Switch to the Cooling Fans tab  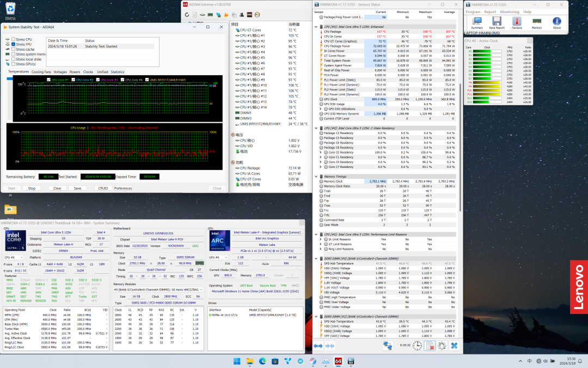point(41,72)
